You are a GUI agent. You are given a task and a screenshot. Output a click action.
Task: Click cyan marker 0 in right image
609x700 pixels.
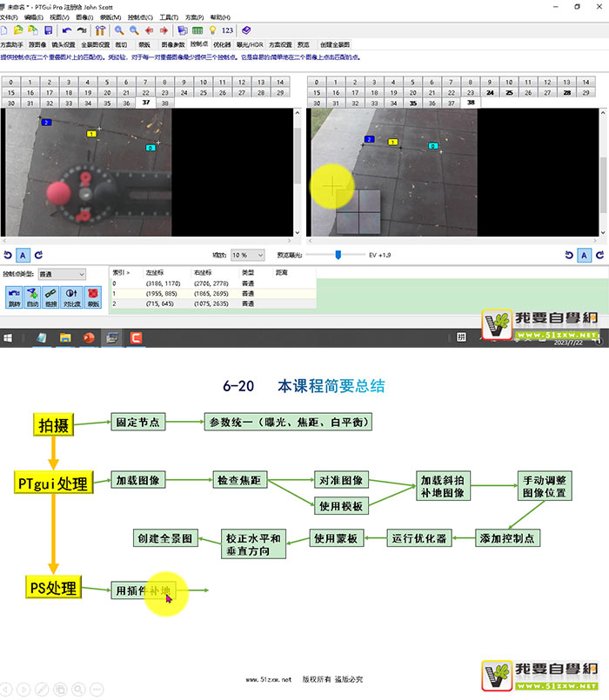433,146
